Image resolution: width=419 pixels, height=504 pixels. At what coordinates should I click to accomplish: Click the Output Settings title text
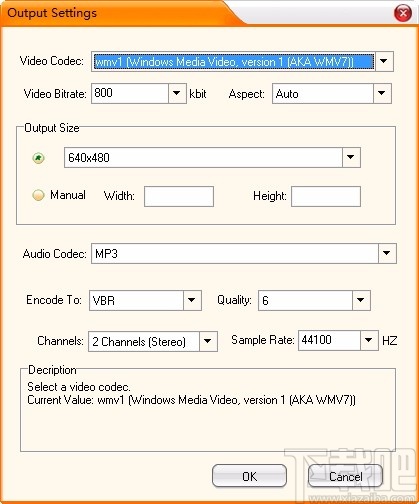52,13
